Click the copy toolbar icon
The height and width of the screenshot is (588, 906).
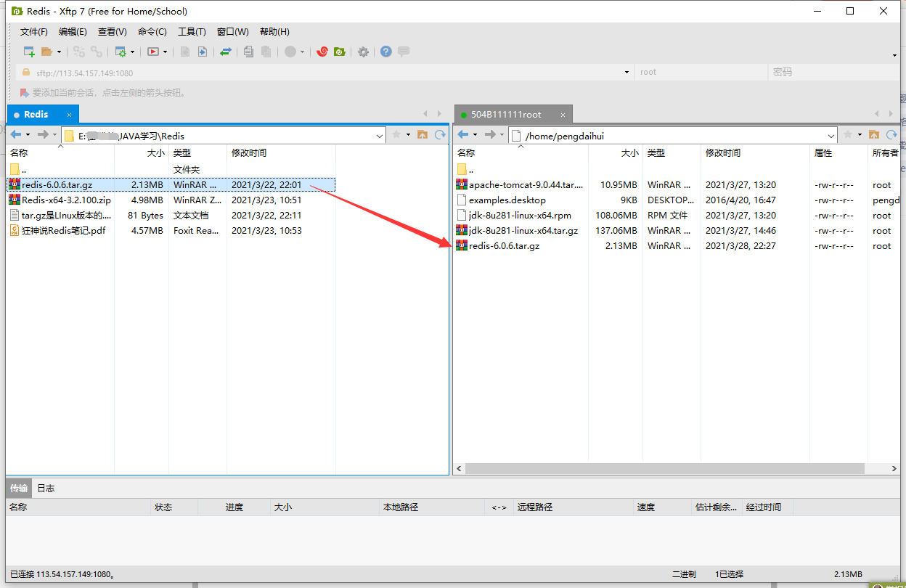click(248, 52)
